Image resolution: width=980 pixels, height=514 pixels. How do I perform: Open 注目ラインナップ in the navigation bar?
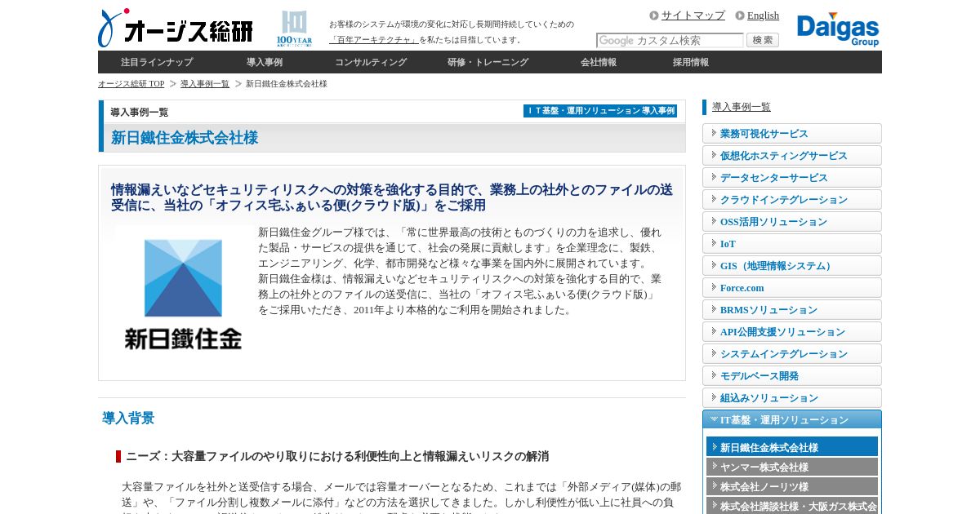[157, 62]
